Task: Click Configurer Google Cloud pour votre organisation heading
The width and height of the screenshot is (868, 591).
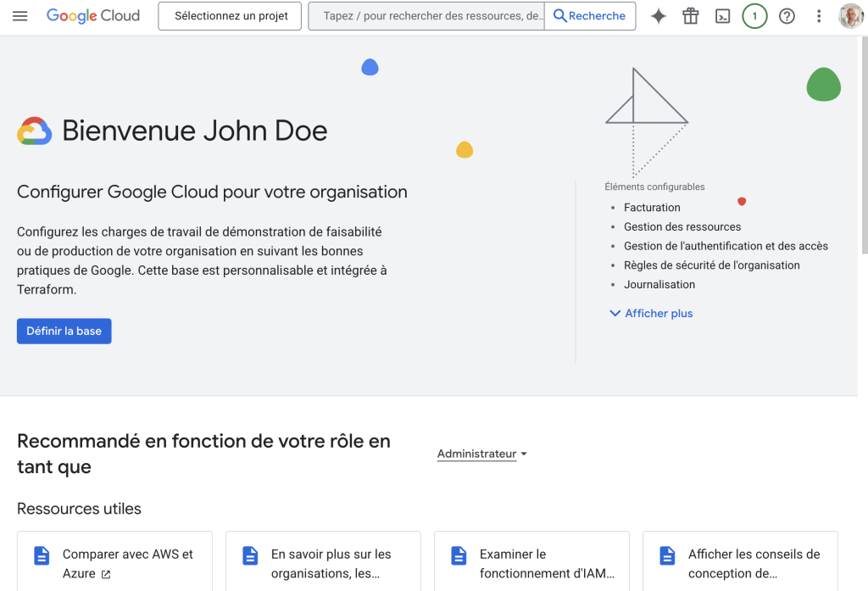Action: pyautogui.click(x=212, y=192)
